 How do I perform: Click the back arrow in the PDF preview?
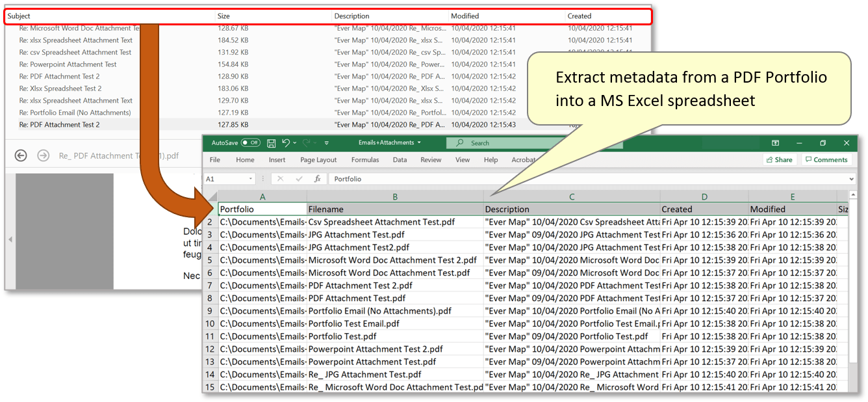click(20, 155)
